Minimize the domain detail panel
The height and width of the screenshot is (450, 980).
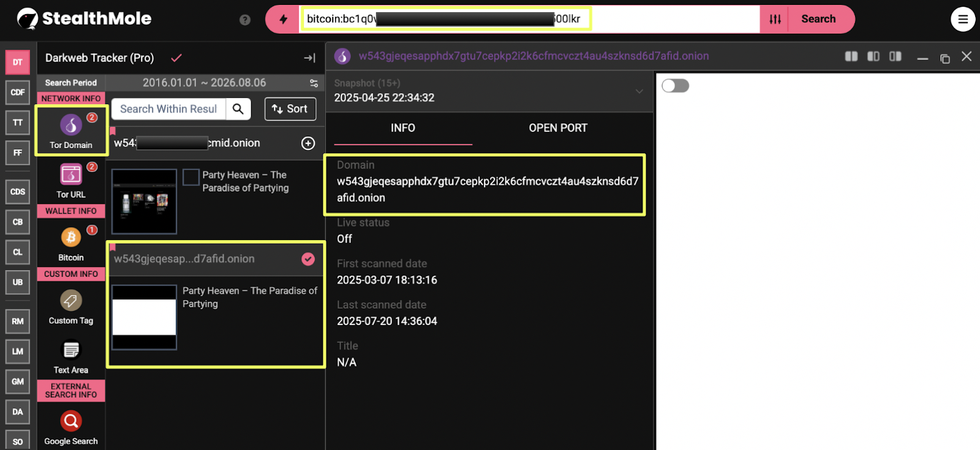pyautogui.click(x=922, y=58)
